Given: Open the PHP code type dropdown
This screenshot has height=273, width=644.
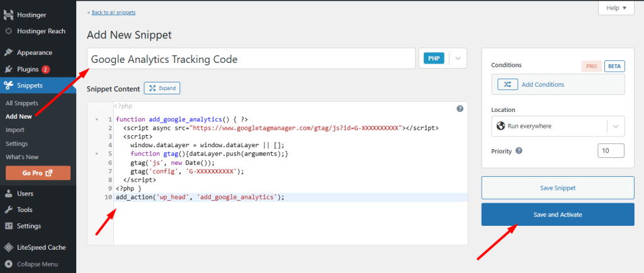Looking at the screenshot, I should pyautogui.click(x=458, y=58).
